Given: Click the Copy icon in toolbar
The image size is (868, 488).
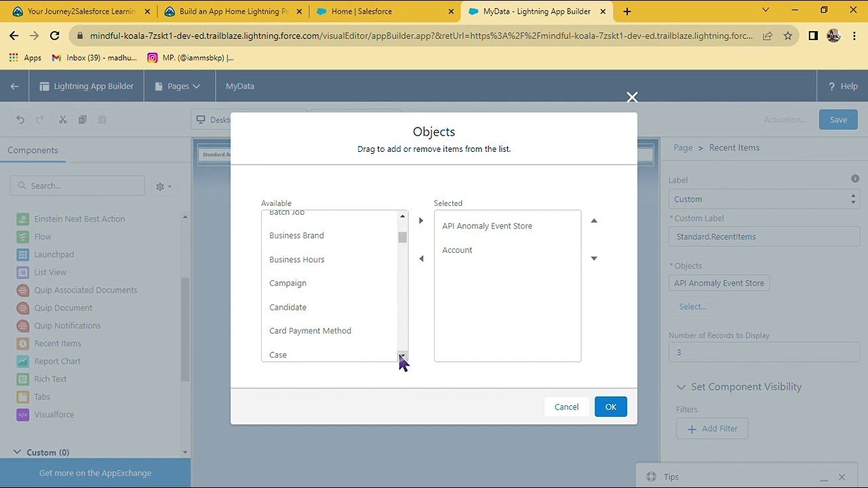Looking at the screenshot, I should click(x=82, y=120).
